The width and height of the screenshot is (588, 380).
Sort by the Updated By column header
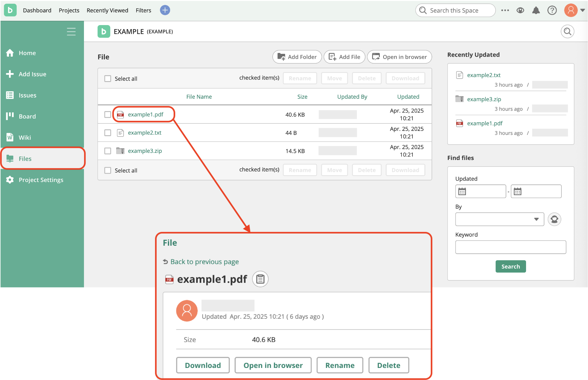[x=352, y=97]
